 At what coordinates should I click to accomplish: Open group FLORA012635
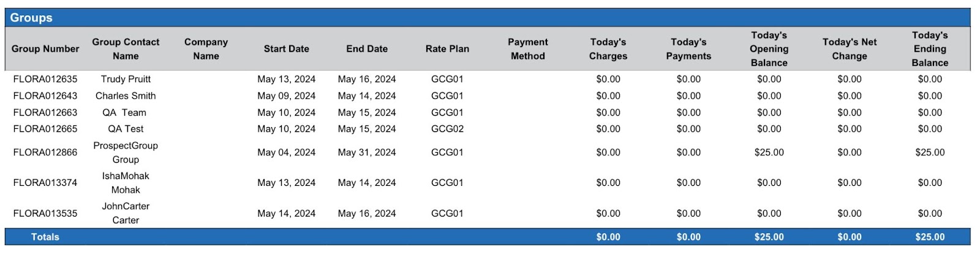click(x=45, y=79)
